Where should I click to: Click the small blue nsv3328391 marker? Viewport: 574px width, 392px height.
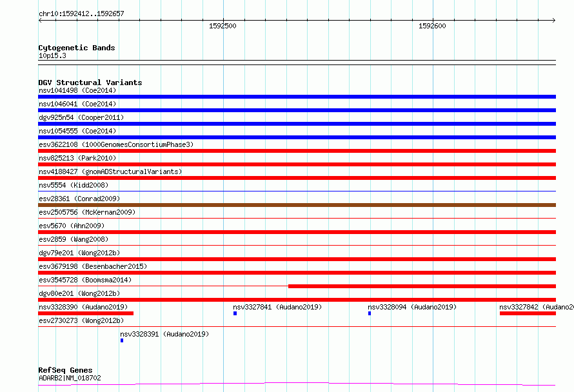pos(122,340)
